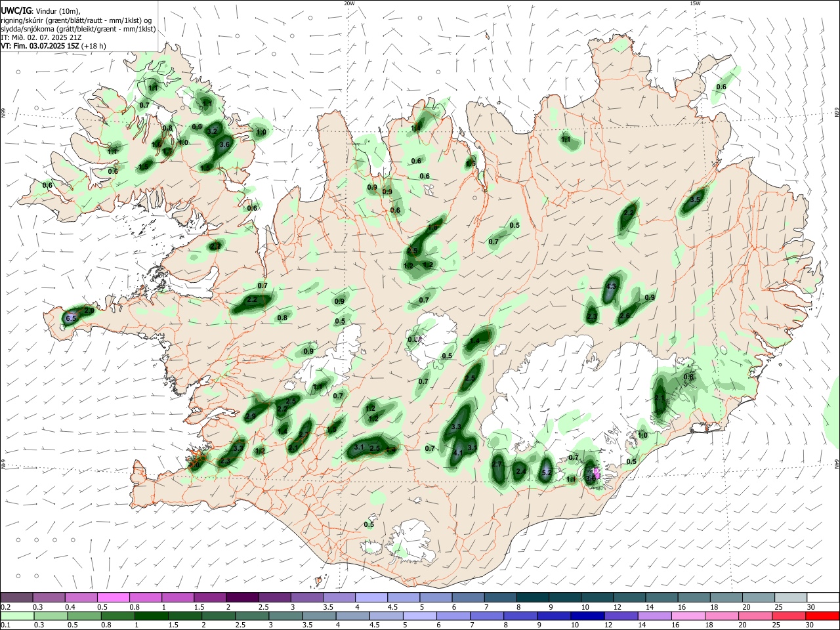Click the magenta snow patch in the southeast
Viewport: 840px width, 630px height.
click(x=595, y=472)
